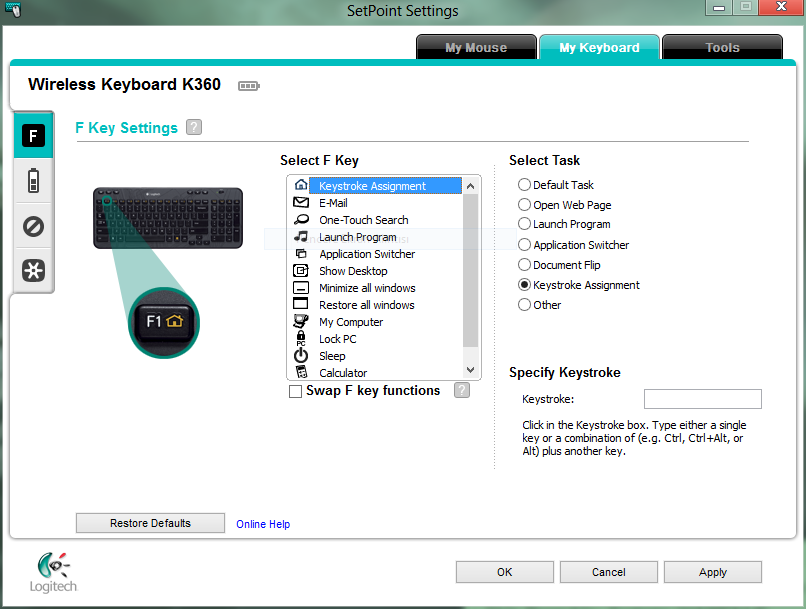Choose the Open Web Page radio option
Screen dimensions: 806x609
[x=524, y=205]
